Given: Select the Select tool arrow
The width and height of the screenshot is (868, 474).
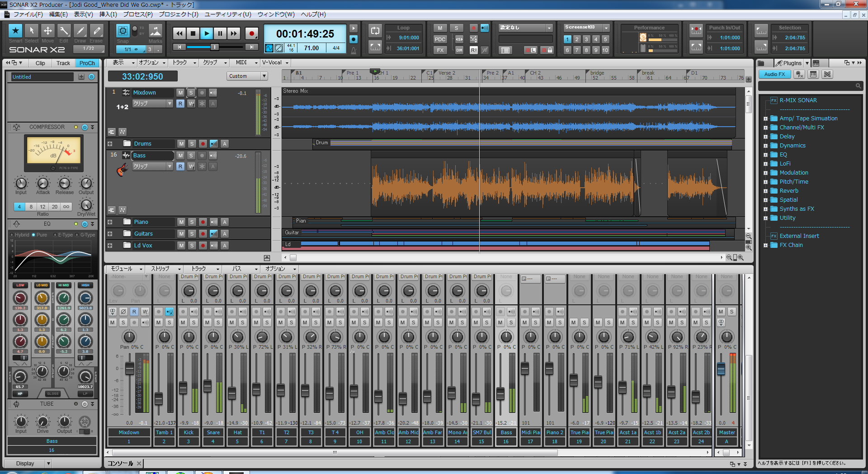Looking at the screenshot, I should tap(32, 31).
